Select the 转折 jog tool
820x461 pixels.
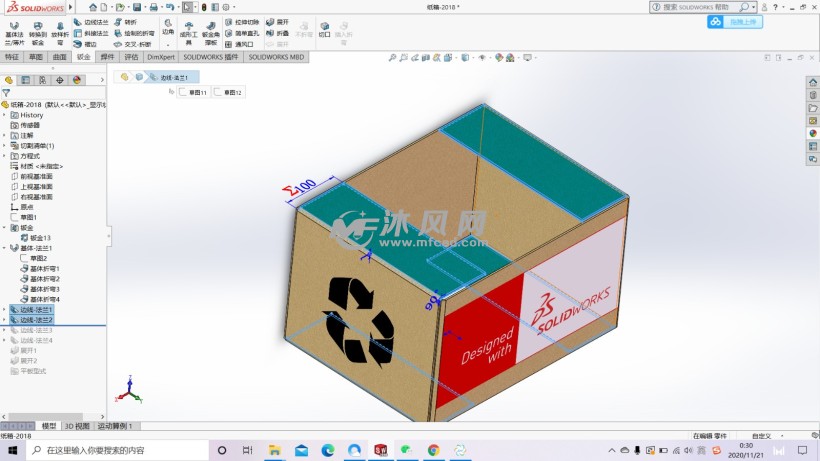coord(126,22)
